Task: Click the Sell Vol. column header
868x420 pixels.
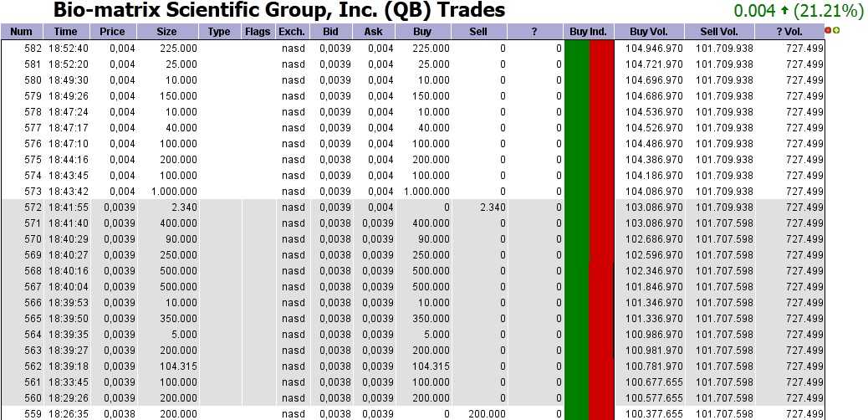Action: tap(719, 32)
